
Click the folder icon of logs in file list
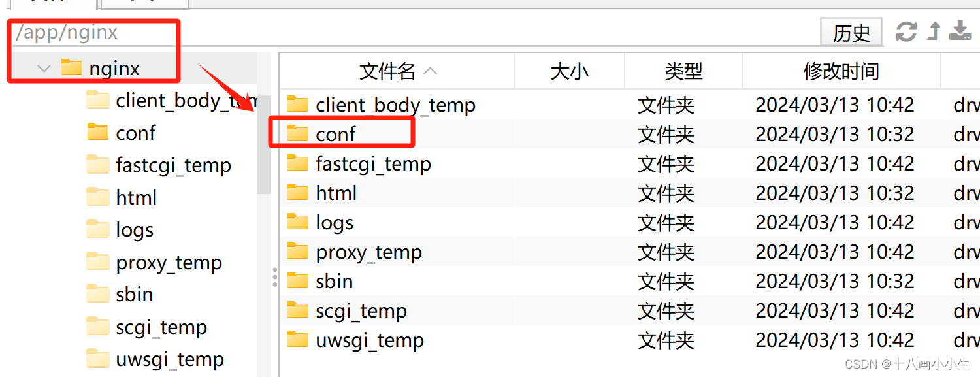(298, 221)
